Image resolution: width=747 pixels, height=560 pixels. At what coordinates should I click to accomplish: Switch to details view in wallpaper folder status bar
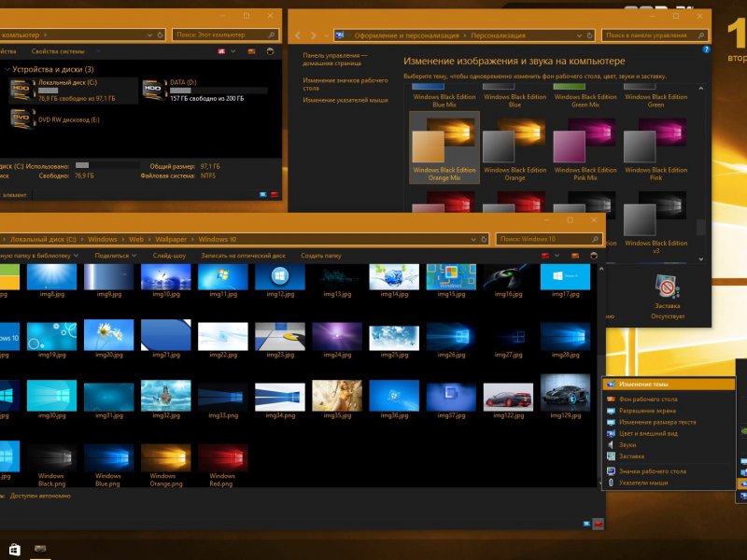point(586,525)
